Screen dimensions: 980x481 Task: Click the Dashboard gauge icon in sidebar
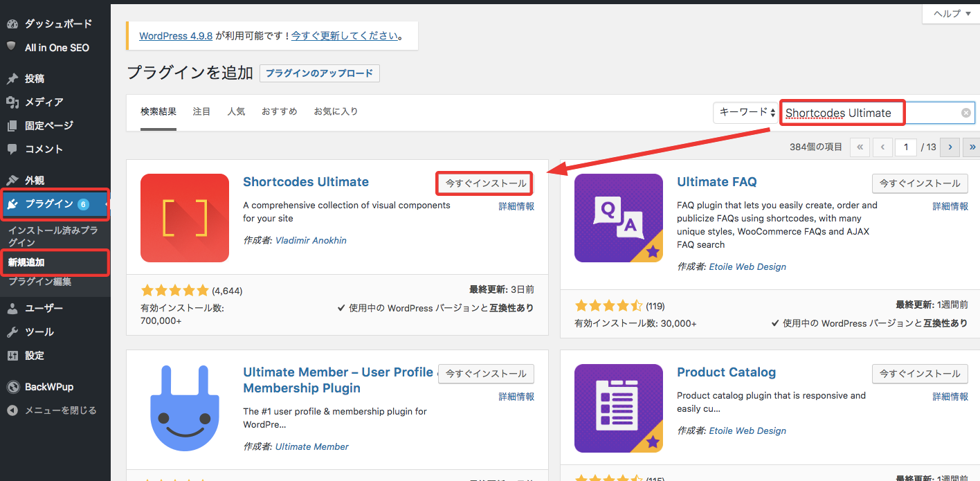click(x=12, y=24)
